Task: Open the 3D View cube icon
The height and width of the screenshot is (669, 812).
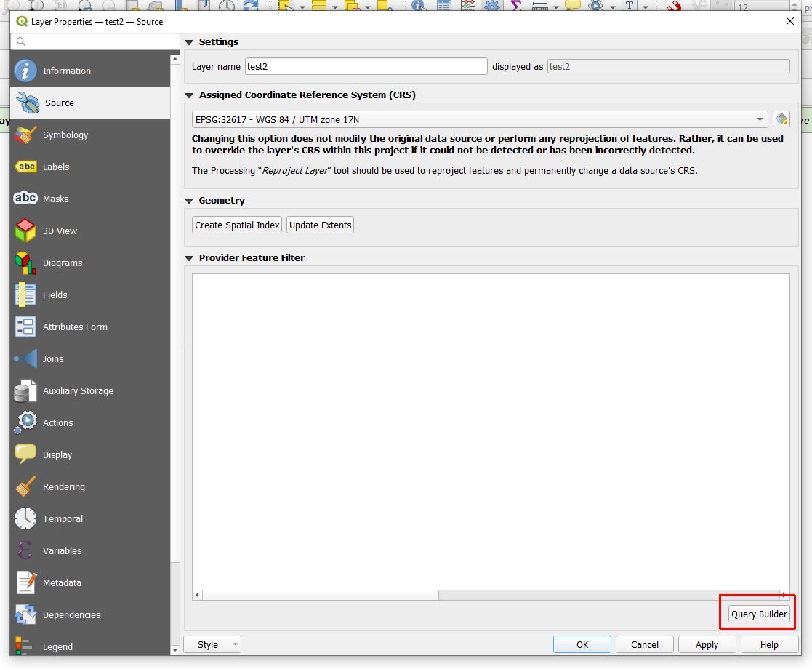Action: pyautogui.click(x=25, y=231)
